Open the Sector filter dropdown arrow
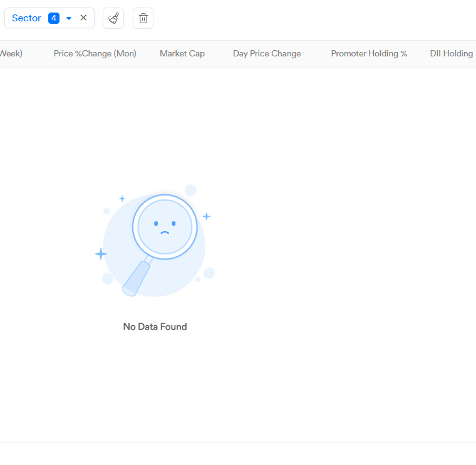The width and height of the screenshot is (476, 465). click(69, 18)
